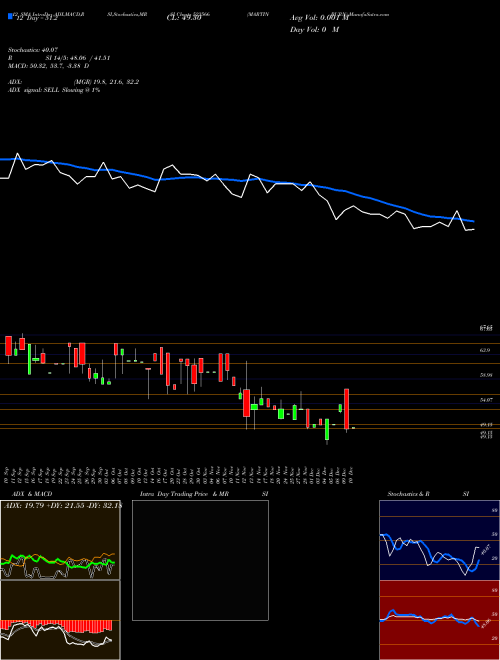The height and width of the screenshot is (660, 500).
Task: Click the 'ADX signal: SELL' text
Action: point(35,90)
